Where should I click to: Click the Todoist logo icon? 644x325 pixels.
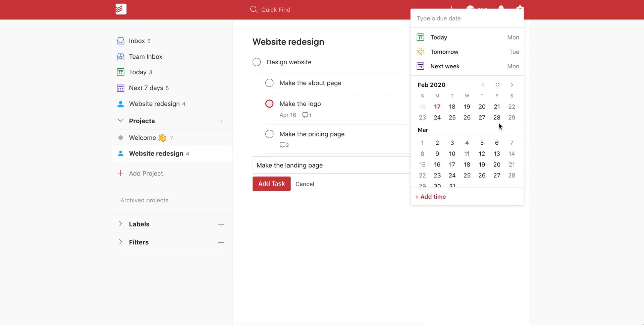(121, 9)
